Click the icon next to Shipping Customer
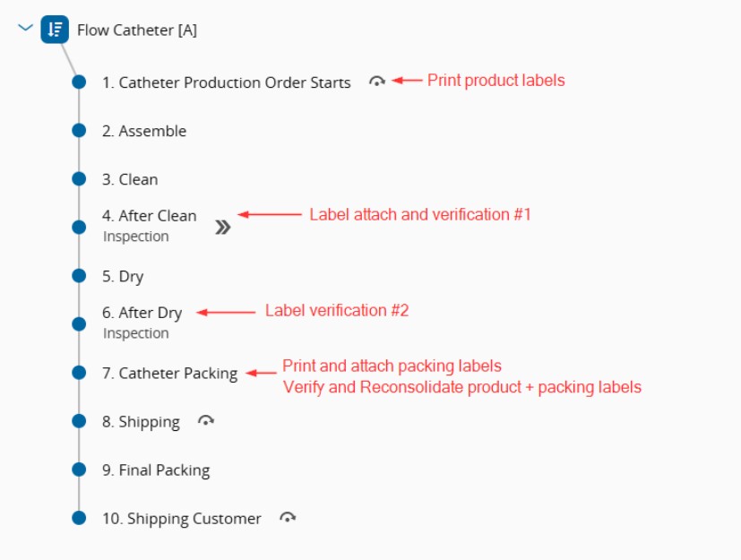The width and height of the screenshot is (741, 560). [288, 518]
